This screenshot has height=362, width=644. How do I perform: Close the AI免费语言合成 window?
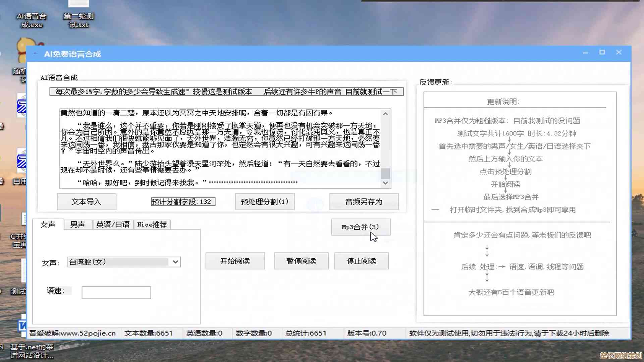coord(619,52)
